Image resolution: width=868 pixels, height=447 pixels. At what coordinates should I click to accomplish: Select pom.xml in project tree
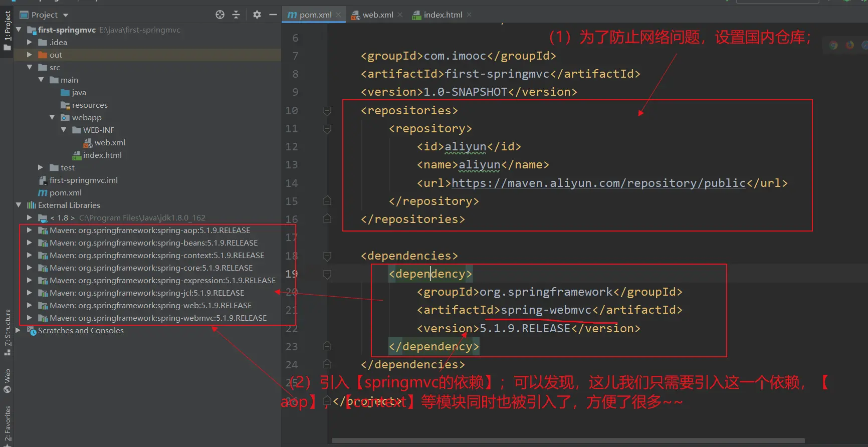click(x=65, y=192)
